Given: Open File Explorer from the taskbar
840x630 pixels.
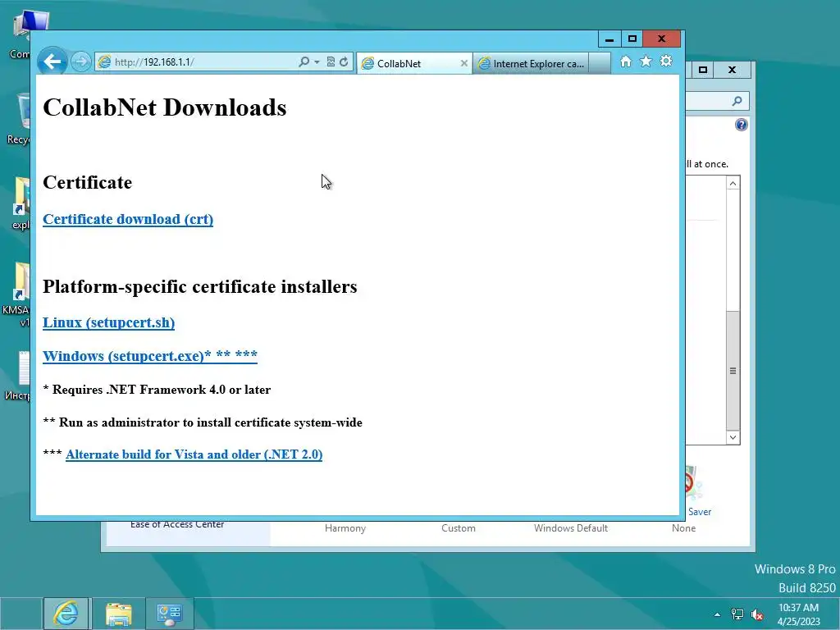Looking at the screenshot, I should [x=118, y=614].
